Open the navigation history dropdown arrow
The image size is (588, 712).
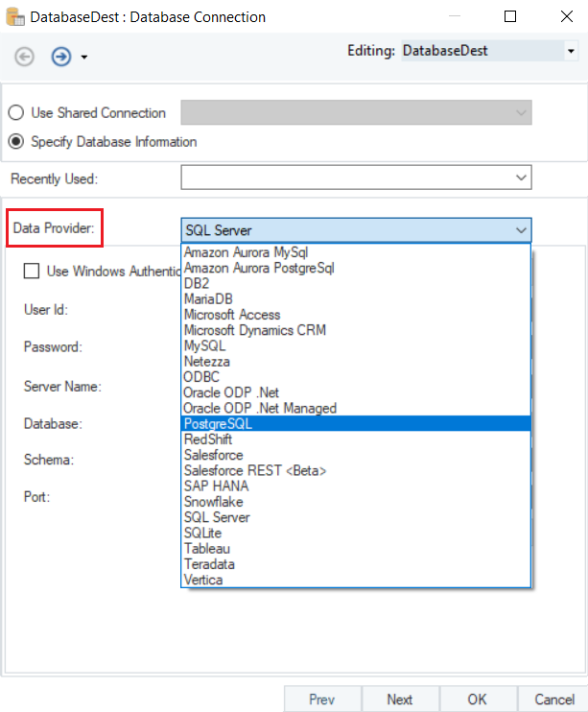[84, 58]
